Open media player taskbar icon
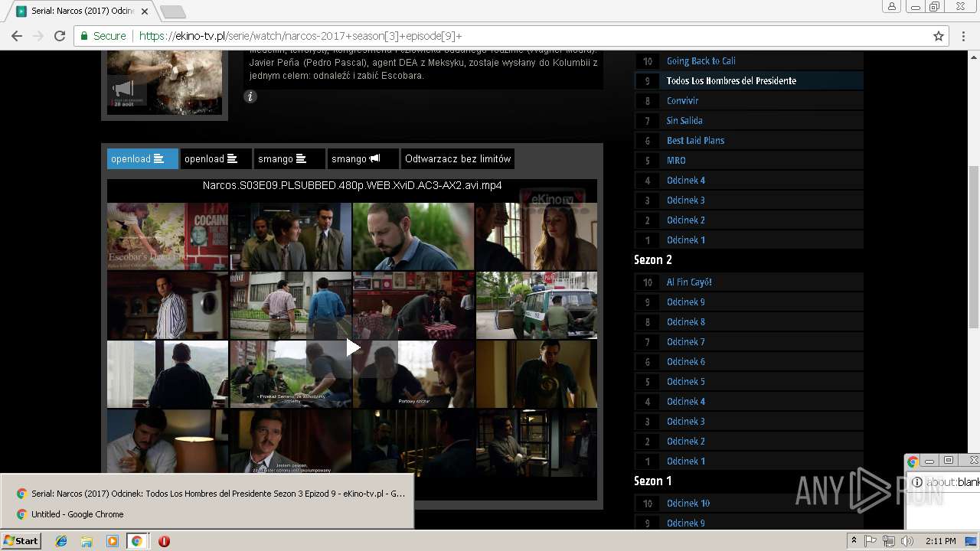Image resolution: width=980 pixels, height=551 pixels. [112, 541]
